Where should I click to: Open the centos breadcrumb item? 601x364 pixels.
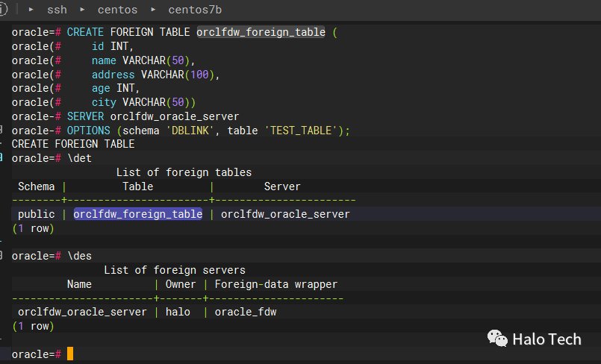pyautogui.click(x=117, y=10)
